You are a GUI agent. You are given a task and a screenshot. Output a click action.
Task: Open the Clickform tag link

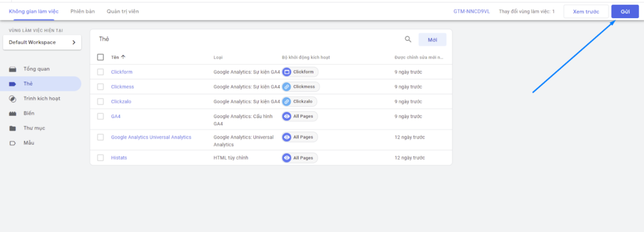[121, 72]
